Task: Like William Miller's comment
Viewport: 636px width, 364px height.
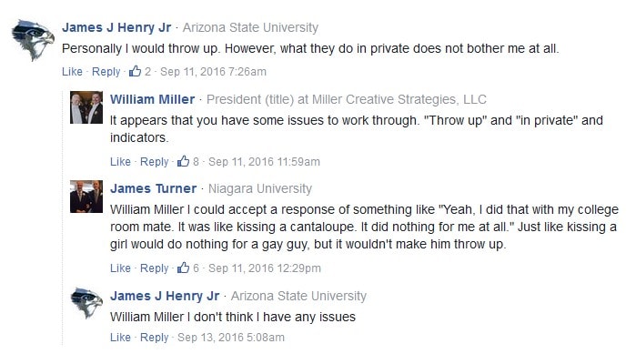Action: pyautogui.click(x=120, y=162)
